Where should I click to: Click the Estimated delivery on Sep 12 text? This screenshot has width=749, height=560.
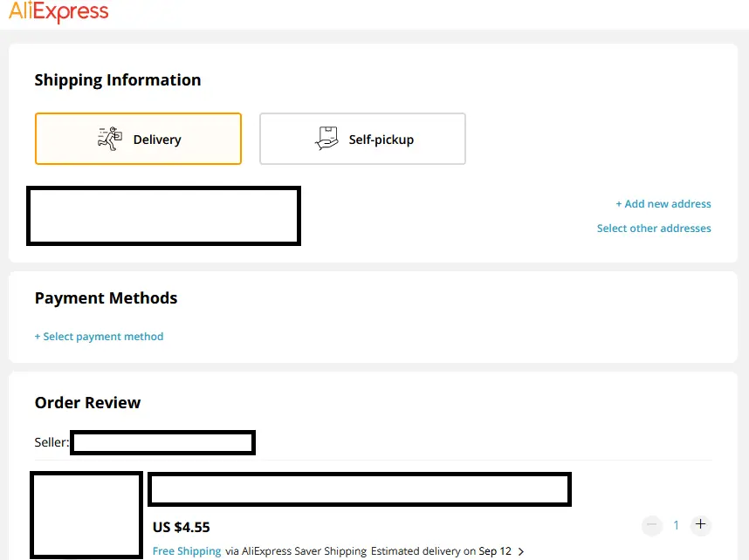441,551
